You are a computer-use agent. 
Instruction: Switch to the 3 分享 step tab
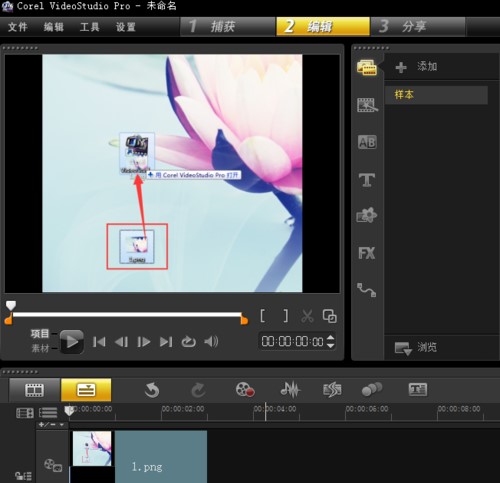[x=418, y=26]
